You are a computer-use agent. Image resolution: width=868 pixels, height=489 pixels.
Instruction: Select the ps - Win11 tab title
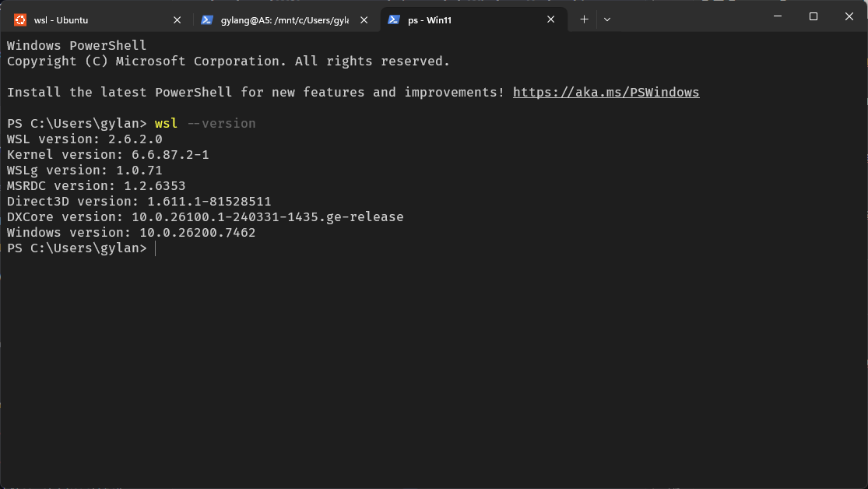(430, 20)
